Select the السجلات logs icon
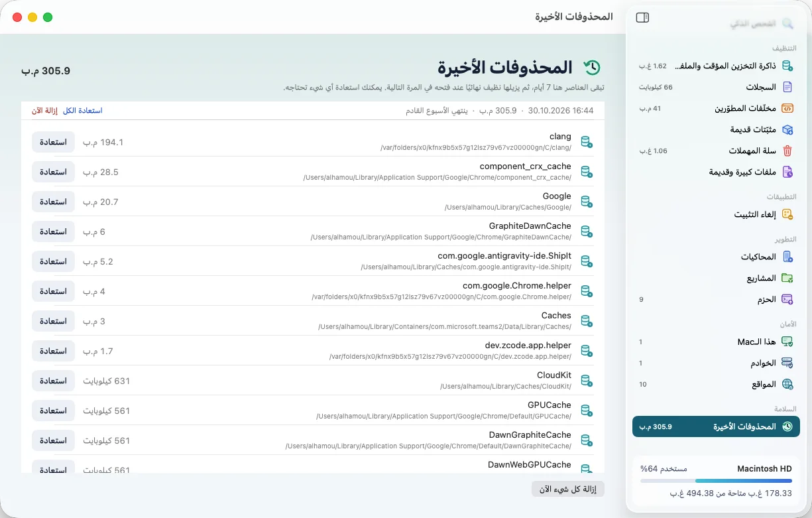This screenshot has height=518, width=812. tap(787, 87)
